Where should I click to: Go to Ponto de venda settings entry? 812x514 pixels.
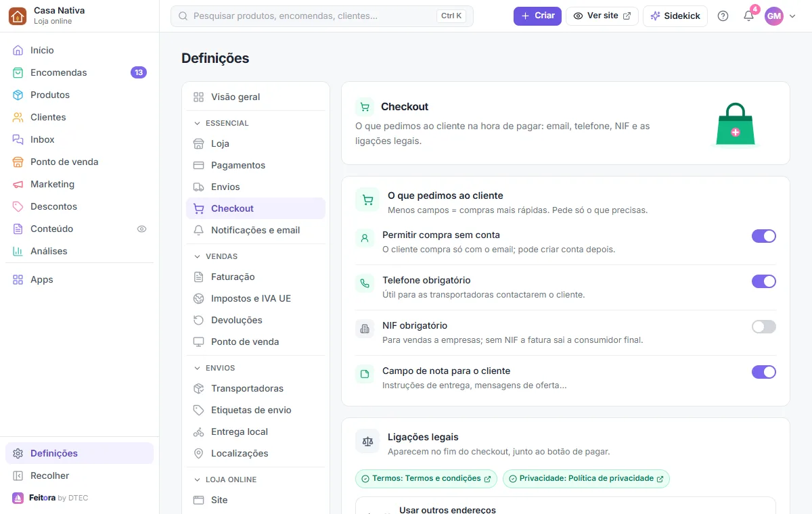click(256, 342)
